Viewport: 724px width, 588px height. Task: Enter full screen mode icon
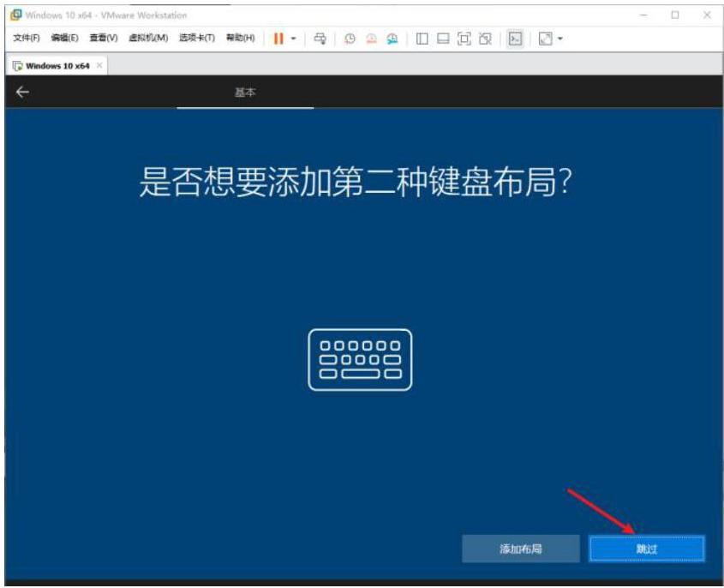pyautogui.click(x=464, y=39)
